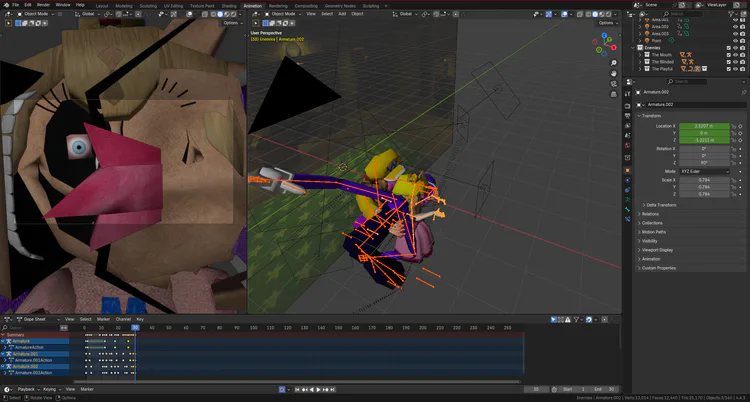Toggle auto keying record button
Image resolution: width=750 pixels, height=402 pixels.
(x=282, y=390)
